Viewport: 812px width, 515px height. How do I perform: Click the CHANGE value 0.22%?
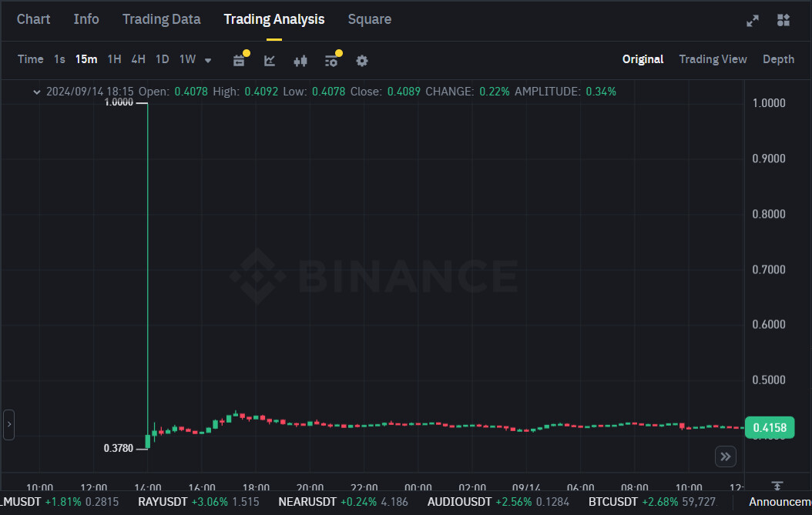[x=494, y=92]
